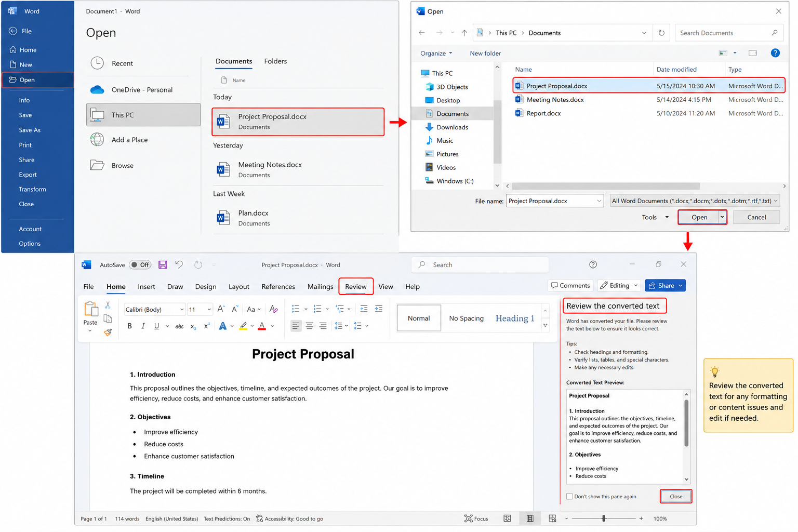Activate the Format Painter brush
798x532 pixels.
pos(108,332)
